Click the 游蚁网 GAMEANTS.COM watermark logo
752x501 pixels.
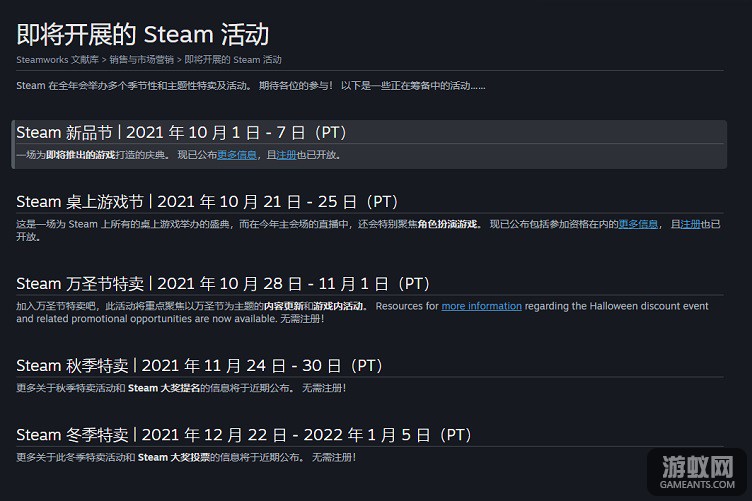point(697,472)
